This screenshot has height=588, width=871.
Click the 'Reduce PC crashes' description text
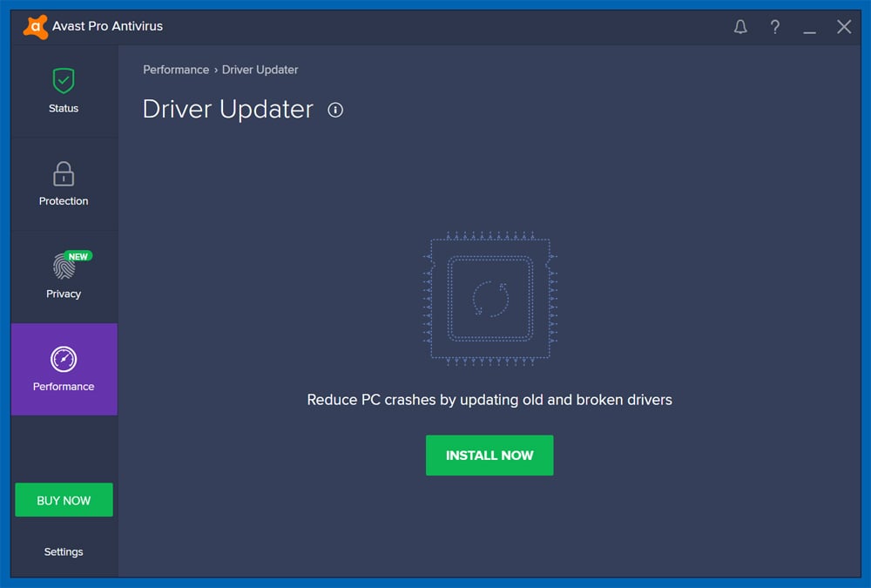490,400
